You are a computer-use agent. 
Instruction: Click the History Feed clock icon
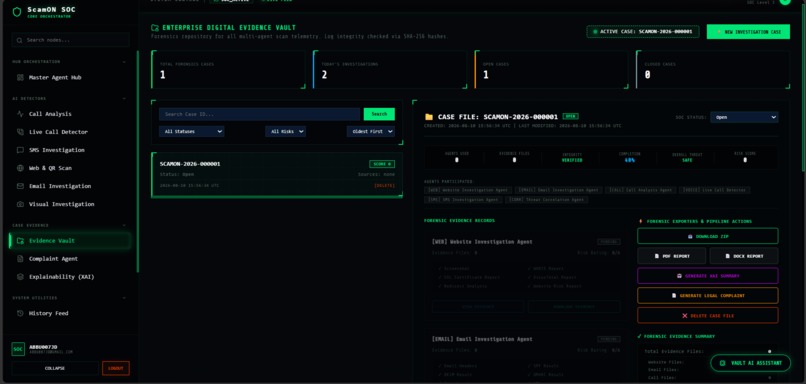pyautogui.click(x=20, y=313)
